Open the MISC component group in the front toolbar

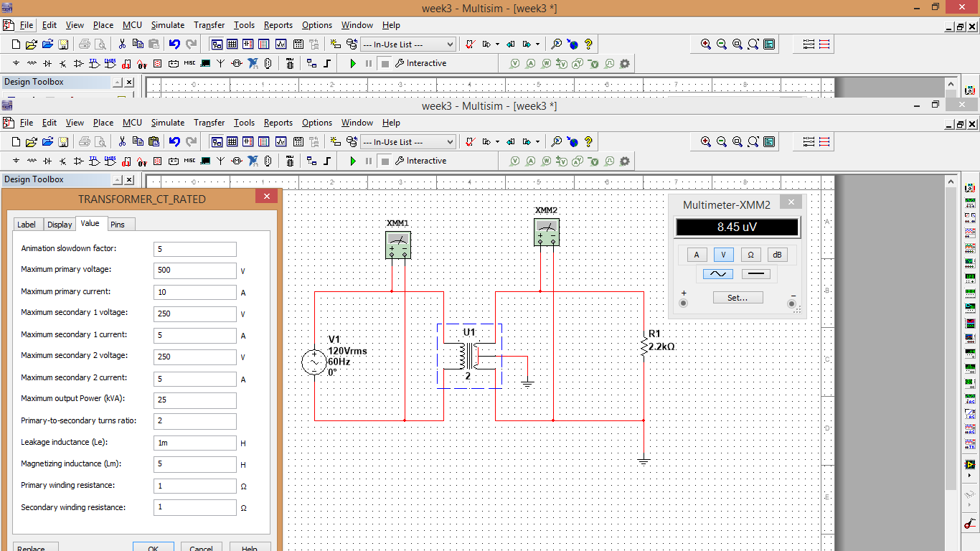(189, 161)
